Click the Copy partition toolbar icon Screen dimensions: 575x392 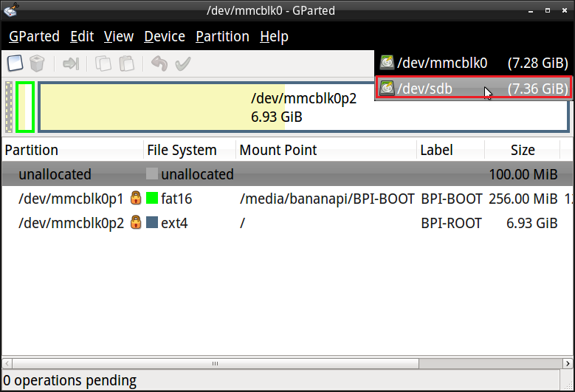pos(104,63)
